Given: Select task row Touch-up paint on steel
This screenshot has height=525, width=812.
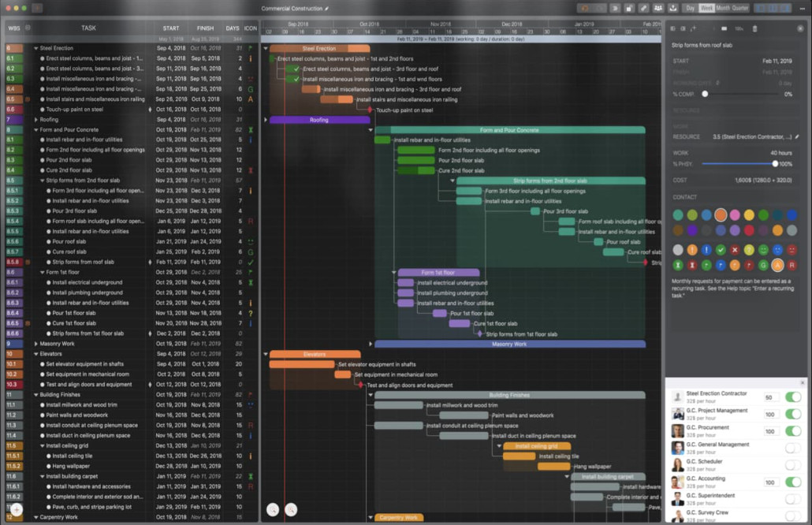Looking at the screenshot, I should coord(131,110).
